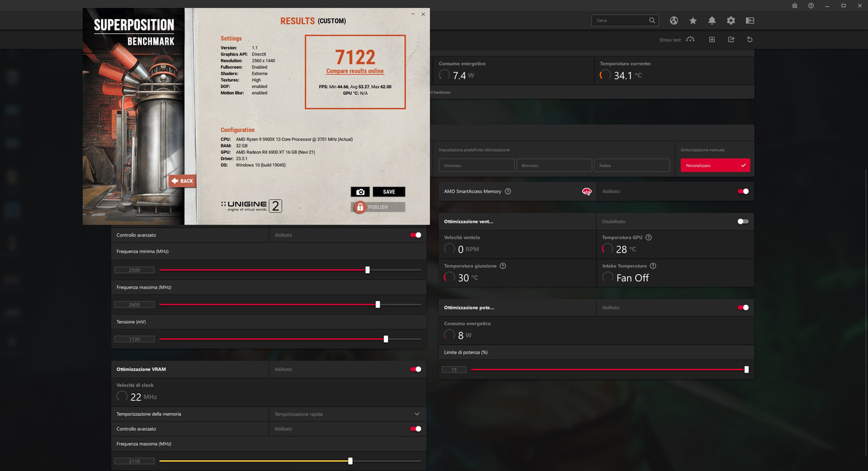The width and height of the screenshot is (868, 471).
Task: Toggle VRAM Controllo avanzato switch
Action: [415, 429]
